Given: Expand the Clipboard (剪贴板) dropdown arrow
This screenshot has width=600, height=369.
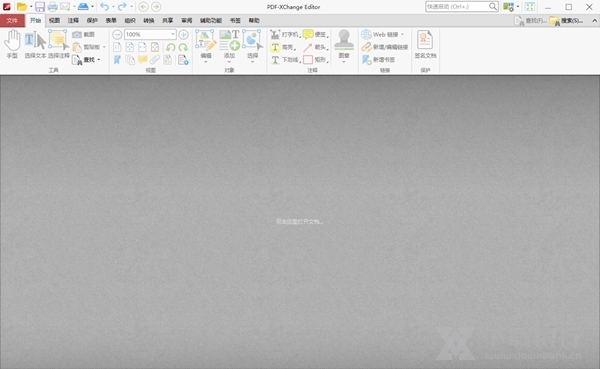Looking at the screenshot, I should (104, 47).
